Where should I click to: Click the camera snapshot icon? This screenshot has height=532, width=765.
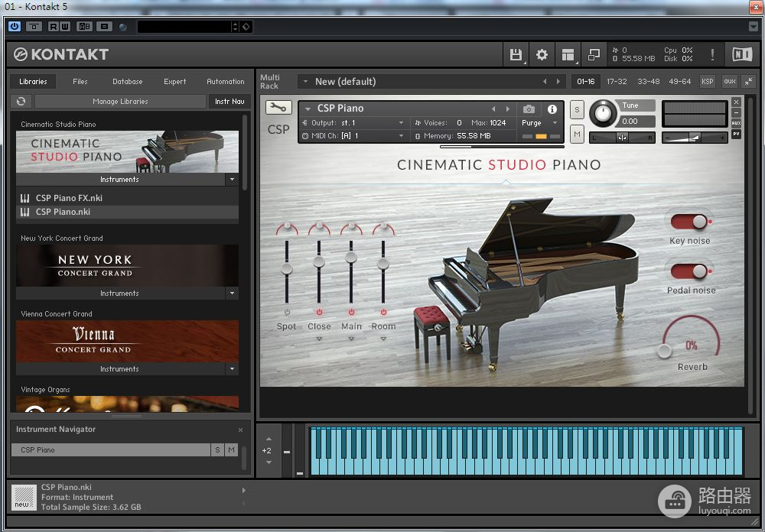coord(529,109)
